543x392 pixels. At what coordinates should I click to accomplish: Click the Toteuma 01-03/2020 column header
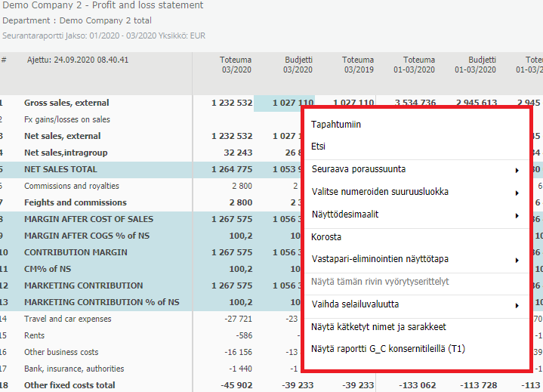click(418, 65)
